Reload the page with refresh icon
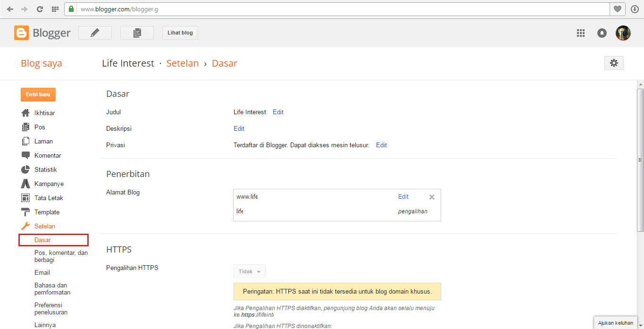The image size is (644, 329). [40, 9]
